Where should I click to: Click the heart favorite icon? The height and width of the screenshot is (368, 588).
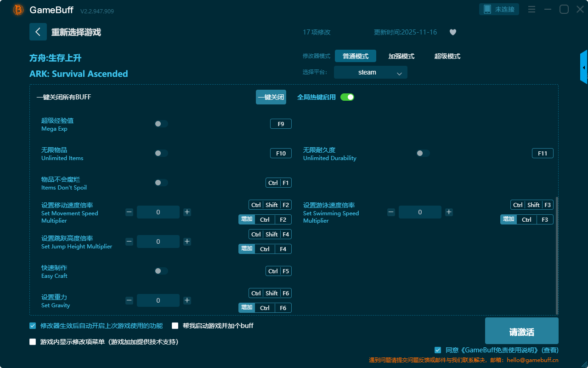pyautogui.click(x=452, y=32)
